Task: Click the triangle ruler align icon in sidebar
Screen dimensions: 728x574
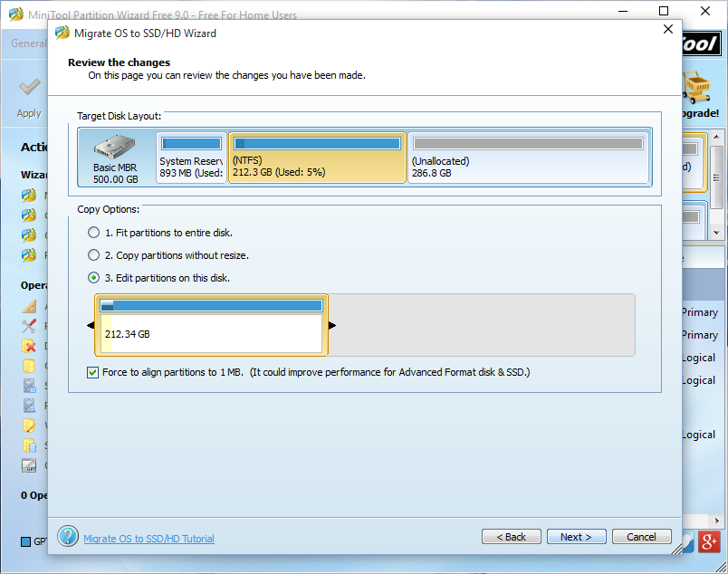Action: tap(29, 307)
